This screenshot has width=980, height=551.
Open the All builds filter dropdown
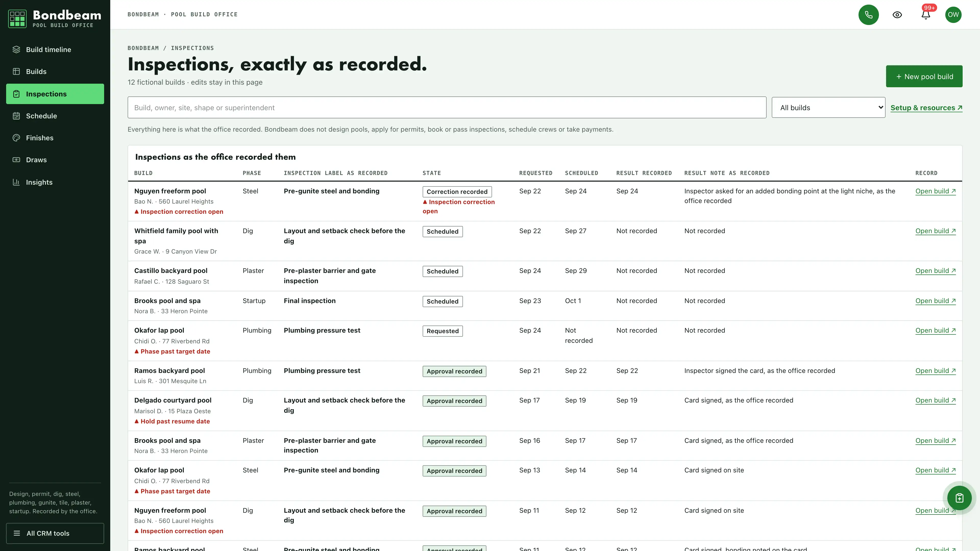tap(828, 108)
